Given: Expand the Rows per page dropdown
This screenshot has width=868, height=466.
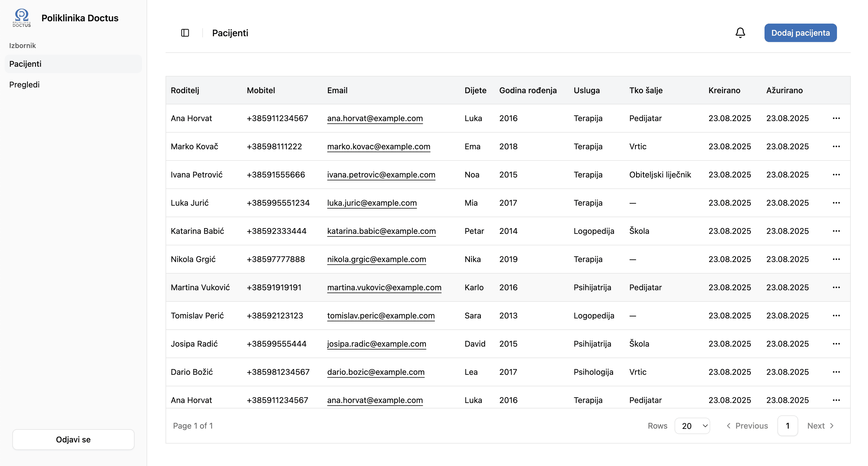Looking at the screenshot, I should tap(692, 426).
